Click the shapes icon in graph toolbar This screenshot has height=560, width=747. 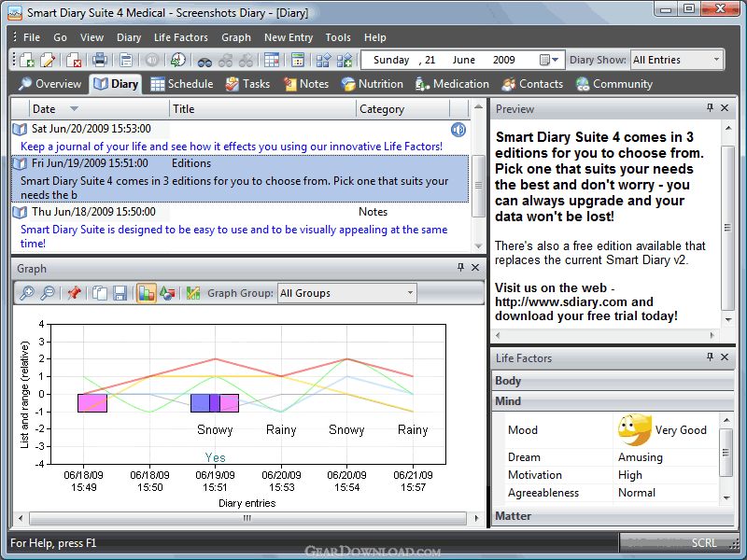click(x=167, y=293)
